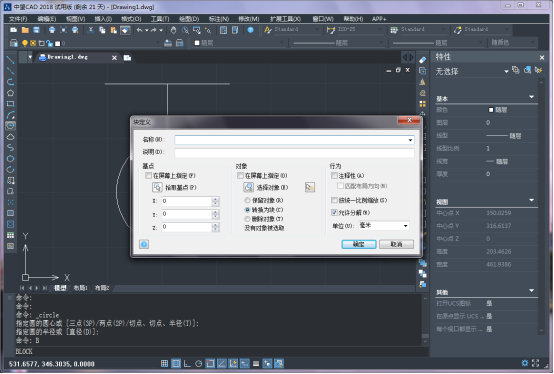Click the New drawing icon in toolbar
The height and width of the screenshot is (374, 554).
pyautogui.click(x=13, y=30)
